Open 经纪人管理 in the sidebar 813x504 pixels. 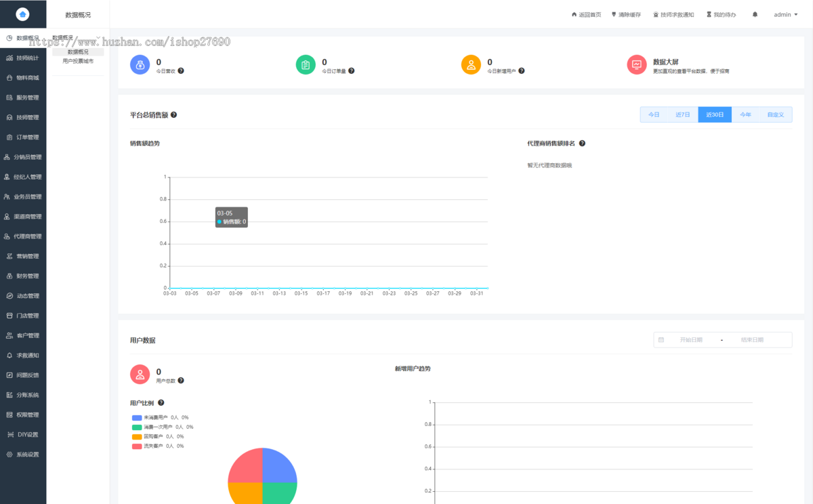click(23, 177)
